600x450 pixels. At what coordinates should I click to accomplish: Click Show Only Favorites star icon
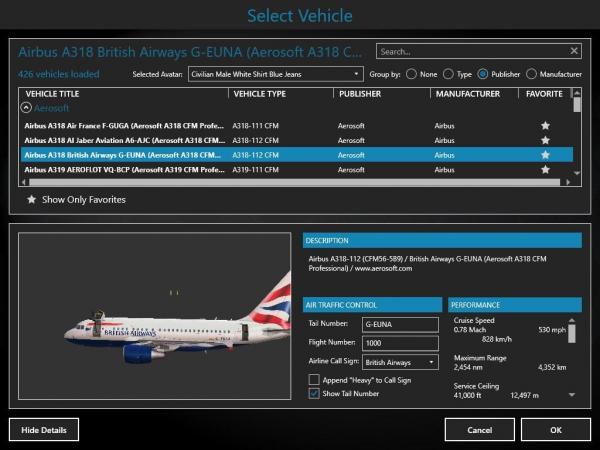[x=32, y=199]
